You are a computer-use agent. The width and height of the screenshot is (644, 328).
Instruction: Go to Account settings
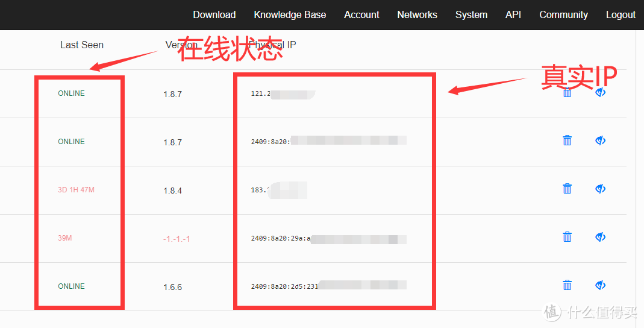[361, 15]
